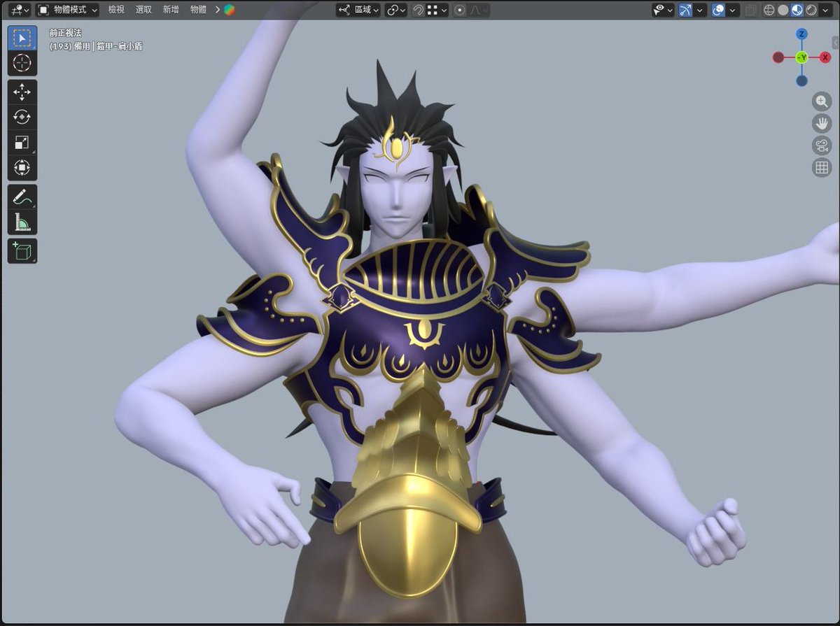Switch perspective/orthographic with grid button

(822, 167)
